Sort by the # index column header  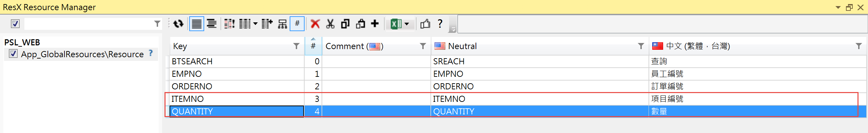click(x=313, y=46)
